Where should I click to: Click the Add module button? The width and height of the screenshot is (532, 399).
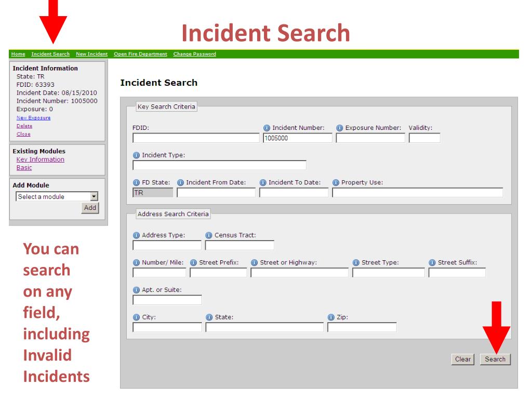[90, 208]
